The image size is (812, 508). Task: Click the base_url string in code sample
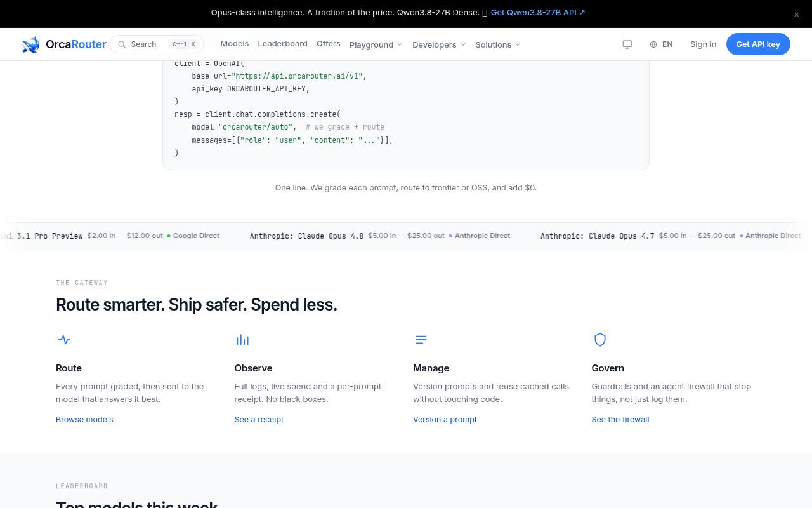click(297, 76)
